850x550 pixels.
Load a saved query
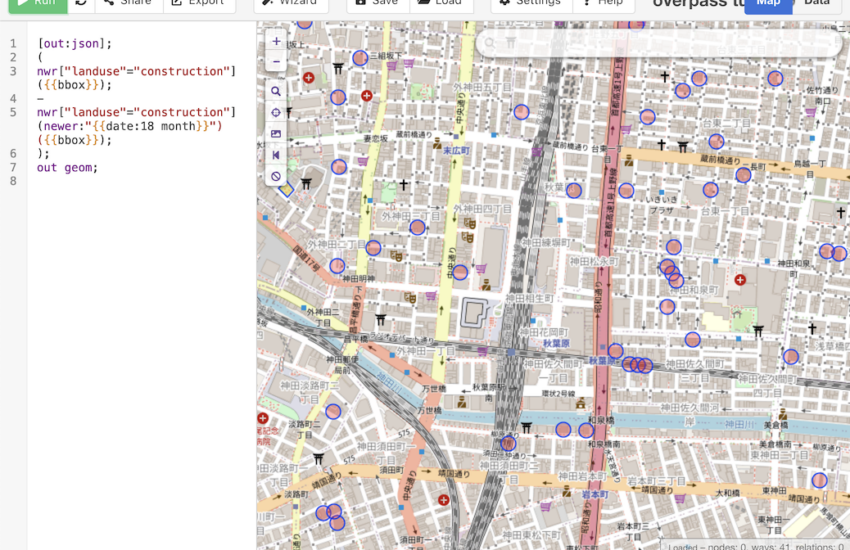coord(440,3)
